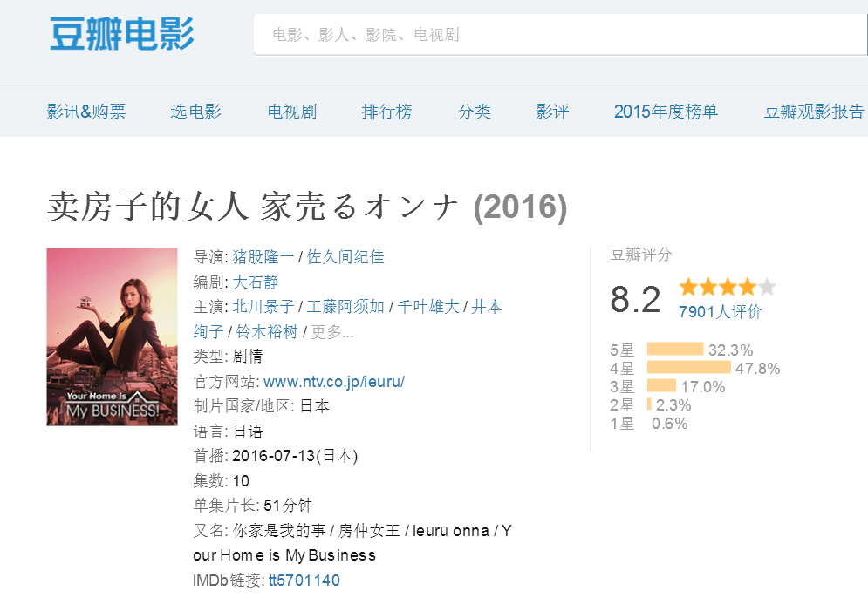Click the 豆瓣电影 logo
Screen dimensions: 868x605
point(121,34)
